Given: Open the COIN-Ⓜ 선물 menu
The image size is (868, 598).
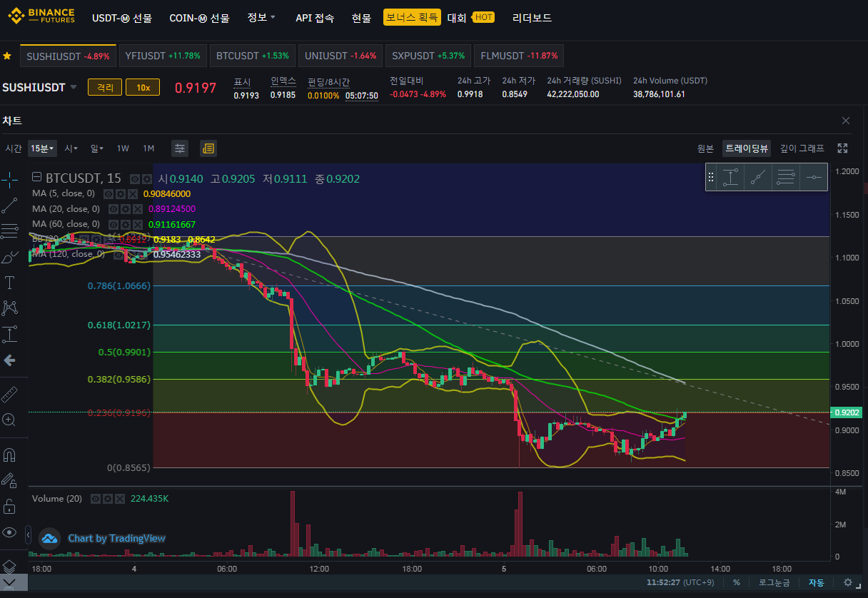Looking at the screenshot, I should click(x=199, y=18).
